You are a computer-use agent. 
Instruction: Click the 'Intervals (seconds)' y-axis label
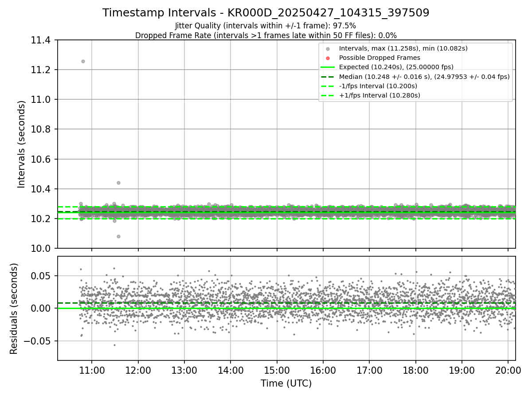(21, 144)
